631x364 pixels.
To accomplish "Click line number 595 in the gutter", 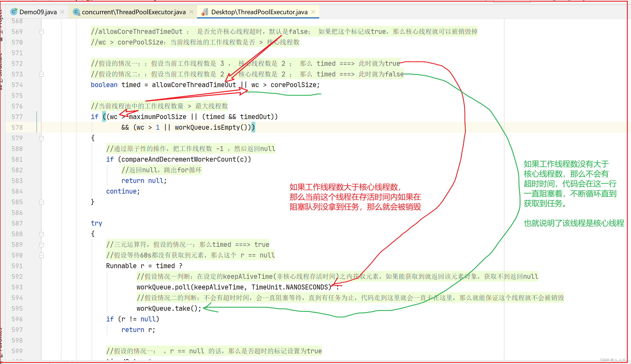I will [x=17, y=309].
